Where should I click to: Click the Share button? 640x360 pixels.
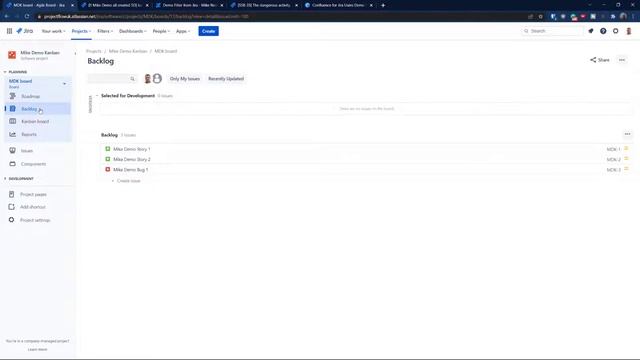click(600, 60)
